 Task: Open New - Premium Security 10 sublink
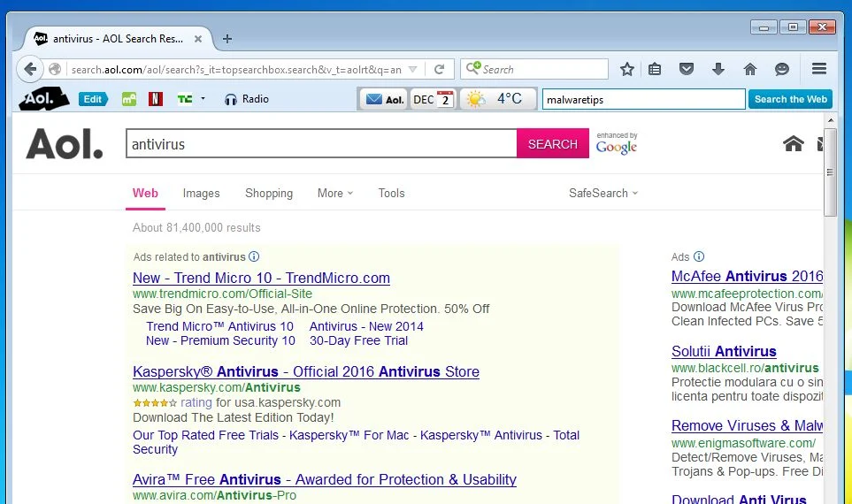click(220, 340)
